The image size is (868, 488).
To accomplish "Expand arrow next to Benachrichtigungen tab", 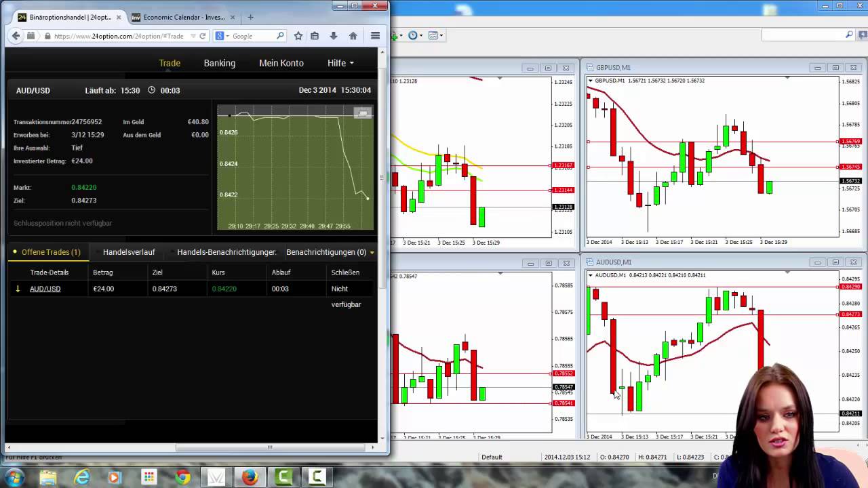I will click(x=372, y=253).
